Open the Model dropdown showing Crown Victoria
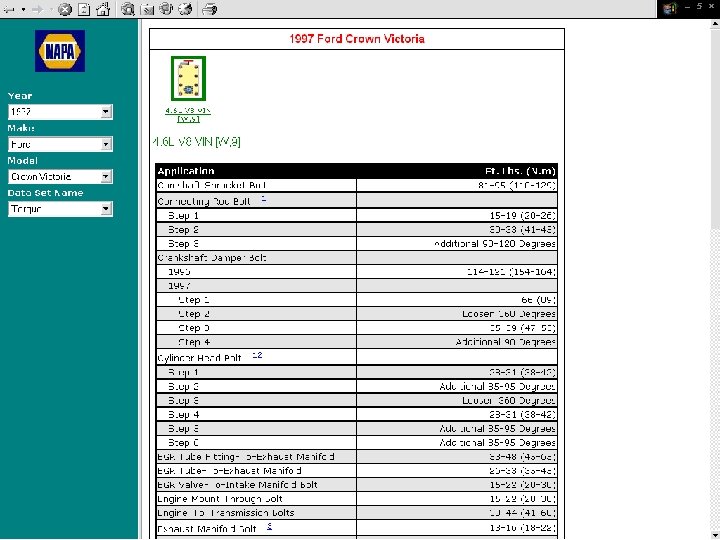This screenshot has width=720, height=540. click(60, 176)
